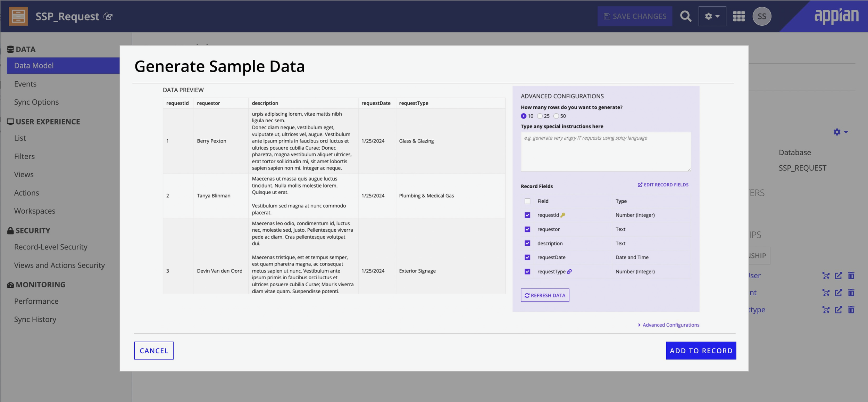This screenshot has height=402, width=868.
Task: Open the Event relationship in a new window
Action: [838, 293]
